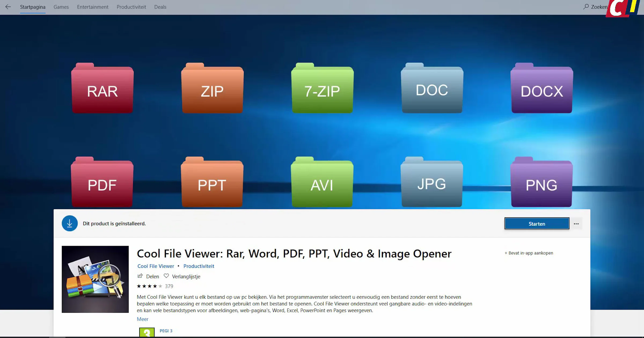Switch to the Games tab
The height and width of the screenshot is (338, 644).
[61, 7]
